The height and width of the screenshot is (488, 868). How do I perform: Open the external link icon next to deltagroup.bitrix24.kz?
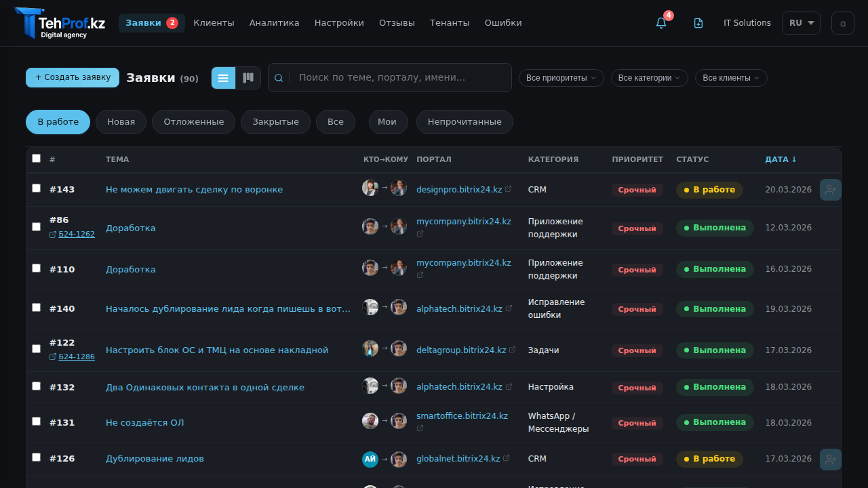coord(512,350)
